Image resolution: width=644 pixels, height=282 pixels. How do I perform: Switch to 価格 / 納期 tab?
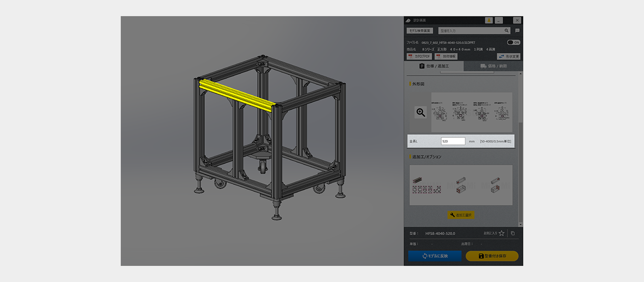tap(493, 66)
